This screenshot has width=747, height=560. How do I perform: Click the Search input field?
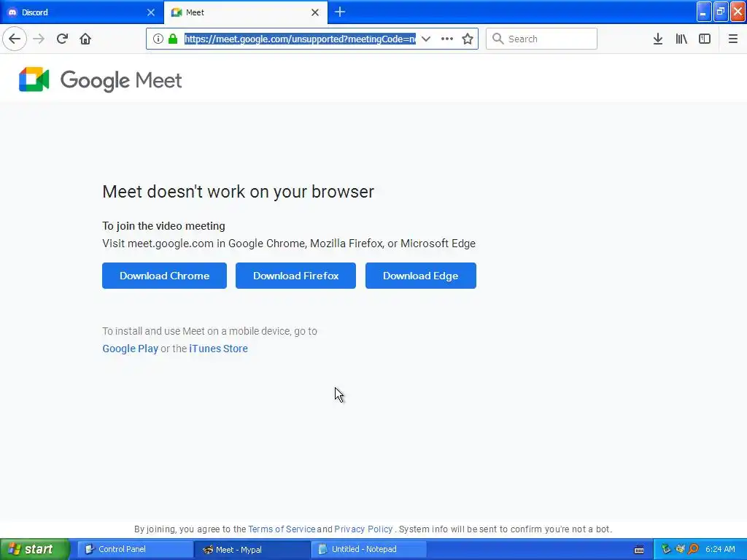[541, 39]
